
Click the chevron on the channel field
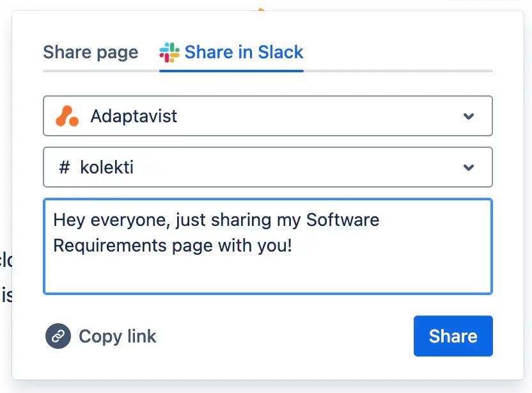pyautogui.click(x=469, y=166)
